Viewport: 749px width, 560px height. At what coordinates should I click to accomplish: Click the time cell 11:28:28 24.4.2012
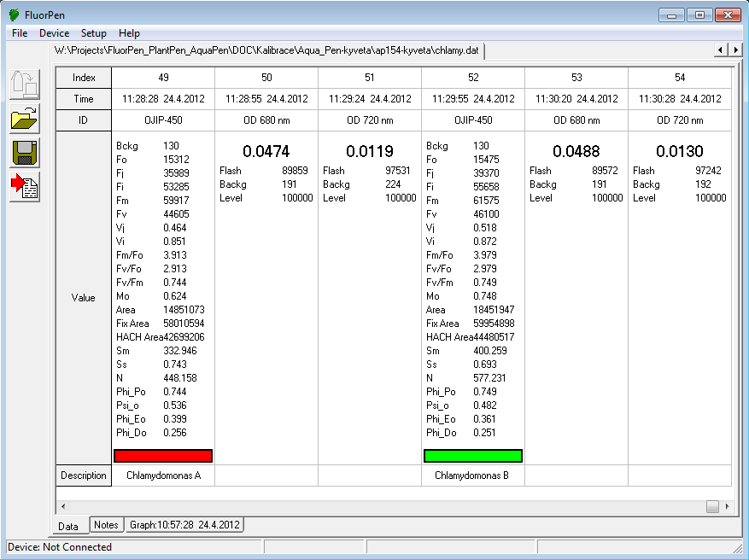point(163,99)
